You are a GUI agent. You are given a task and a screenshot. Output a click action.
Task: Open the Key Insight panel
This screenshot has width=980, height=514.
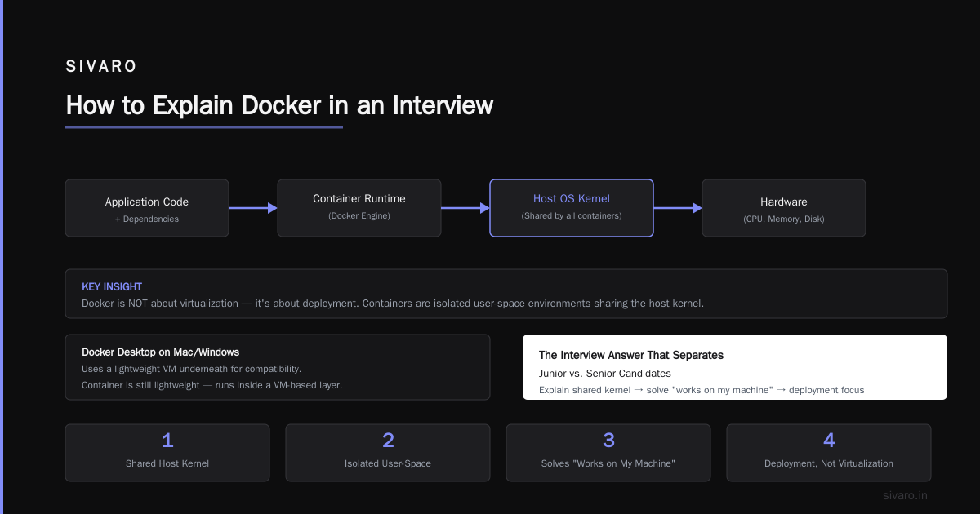click(x=506, y=294)
